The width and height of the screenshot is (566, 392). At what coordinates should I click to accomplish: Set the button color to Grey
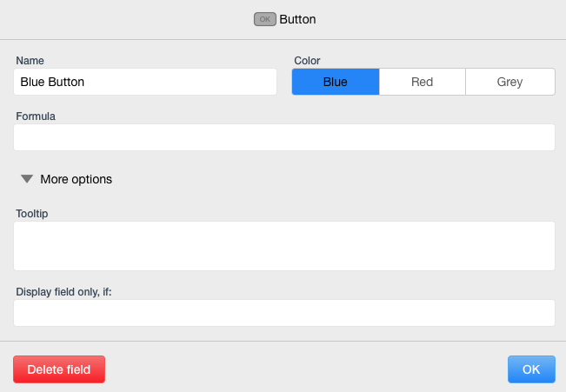point(510,82)
